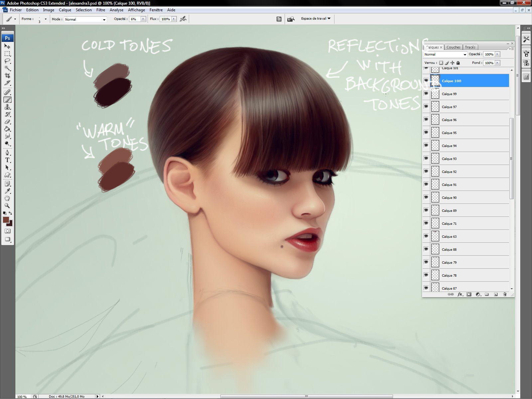Select the Magic Wand tool

(7, 68)
